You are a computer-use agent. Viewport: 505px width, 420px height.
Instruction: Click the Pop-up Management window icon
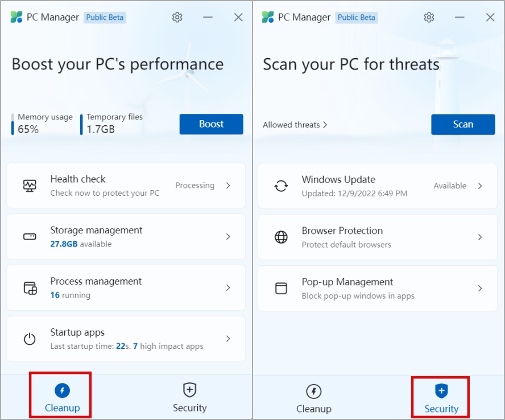tap(281, 289)
